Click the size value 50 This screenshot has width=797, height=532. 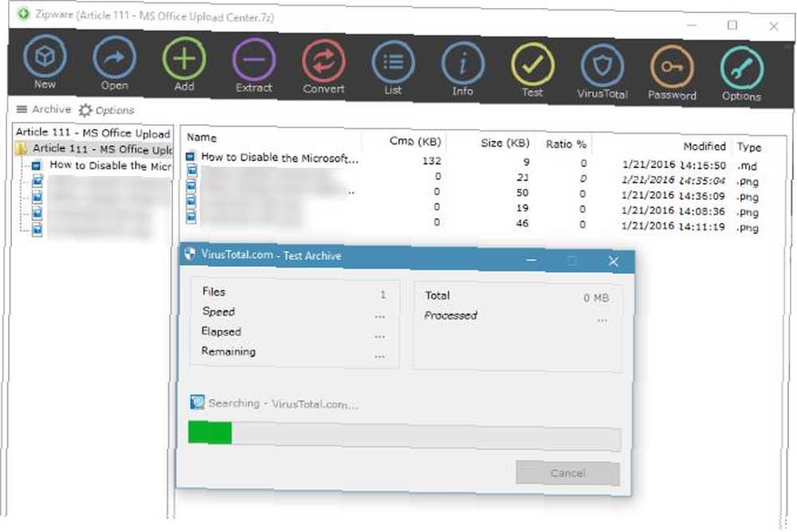tap(522, 193)
